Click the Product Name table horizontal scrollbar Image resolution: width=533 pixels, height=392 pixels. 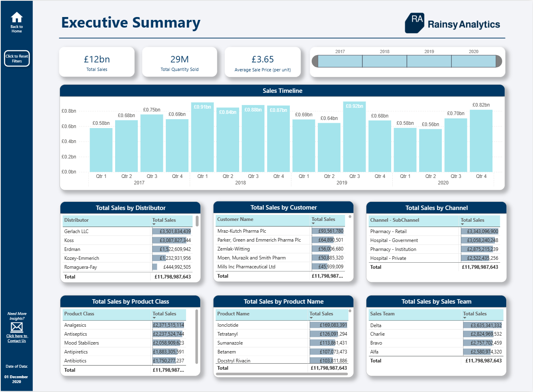(x=282, y=374)
